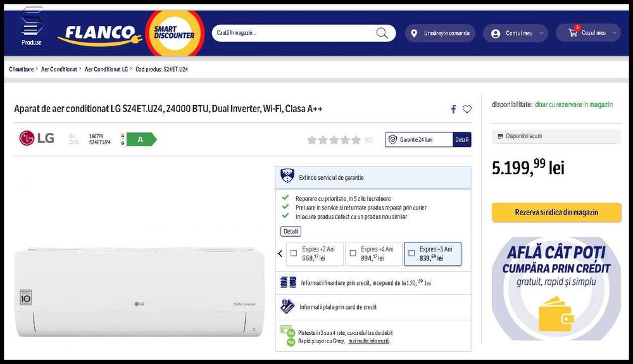The height and width of the screenshot is (364, 633).
Task: Click the location pin icon
Action: 414,34
